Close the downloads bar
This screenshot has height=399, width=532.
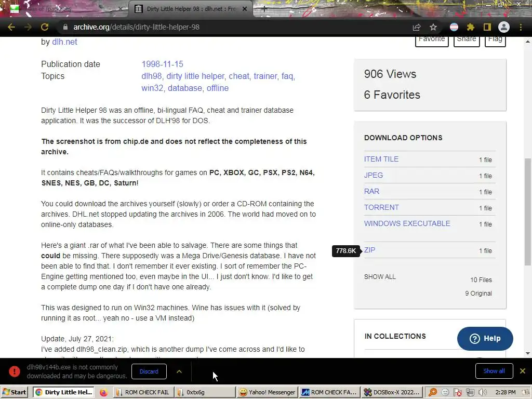523,371
